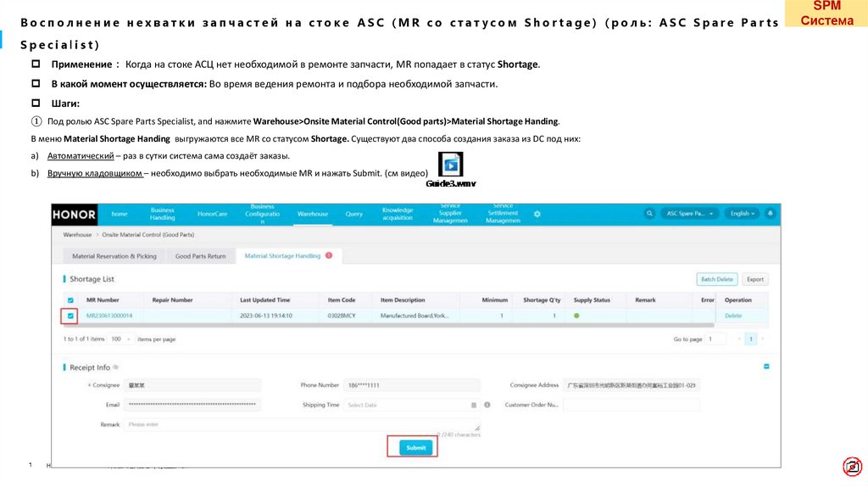Click the Shortage Q'ty column header
868x487 pixels.
(542, 299)
